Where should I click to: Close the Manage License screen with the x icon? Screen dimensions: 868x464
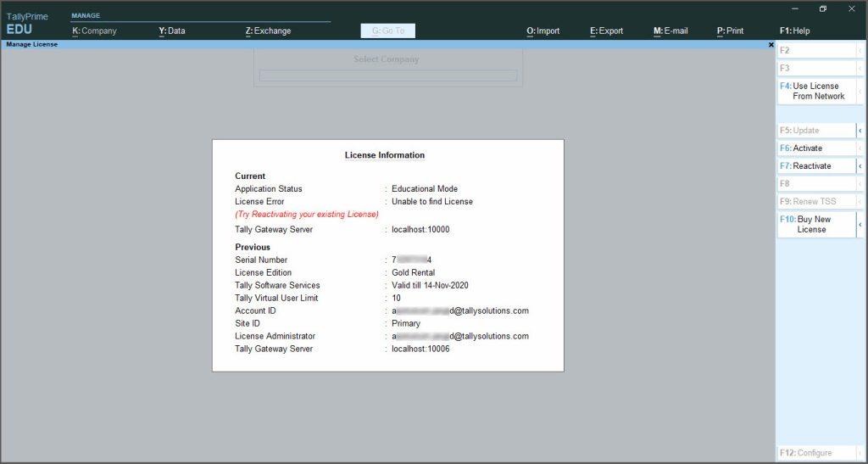[771, 45]
